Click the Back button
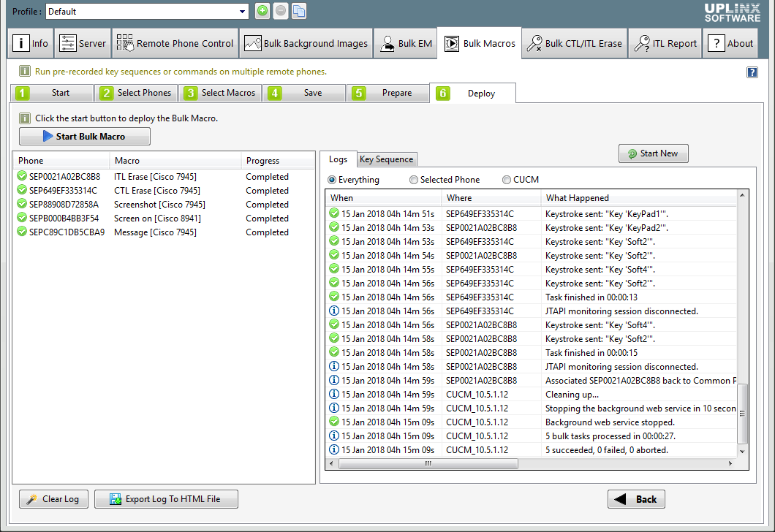The height and width of the screenshot is (532, 775). click(636, 499)
